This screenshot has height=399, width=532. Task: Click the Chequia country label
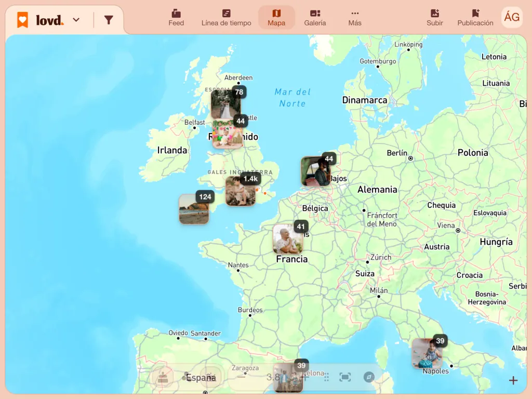tap(442, 205)
